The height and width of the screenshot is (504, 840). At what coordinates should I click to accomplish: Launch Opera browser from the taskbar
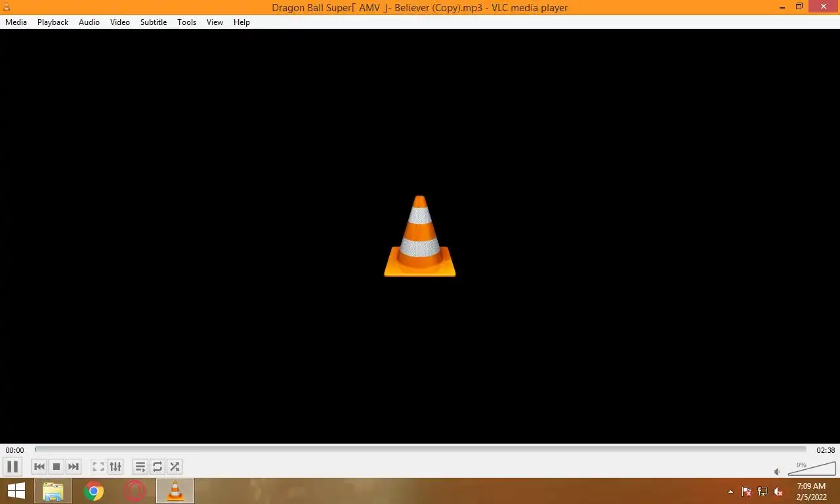[x=135, y=491]
